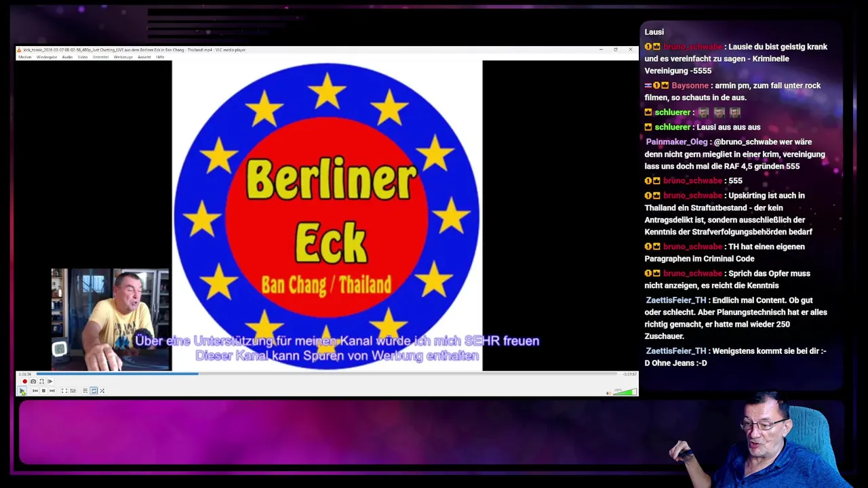Viewport: 868px width, 488px height.
Task: Click ZaettisFeier_TH on 'Endlich mal Content' message
Action: click(676, 300)
